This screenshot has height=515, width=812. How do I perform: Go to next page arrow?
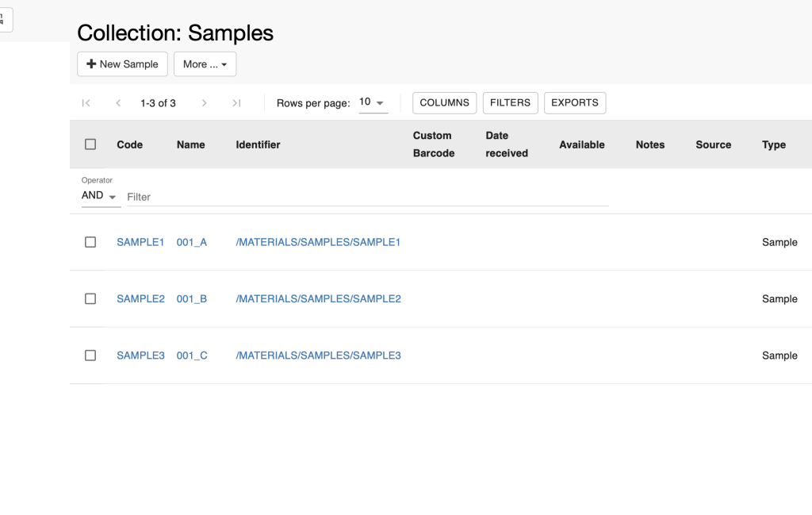(x=204, y=103)
